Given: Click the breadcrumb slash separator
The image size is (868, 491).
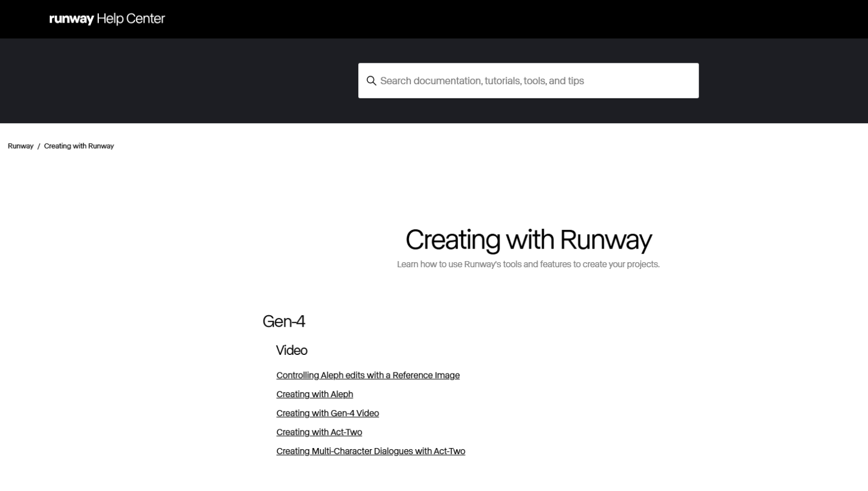Looking at the screenshot, I should coord(38,146).
